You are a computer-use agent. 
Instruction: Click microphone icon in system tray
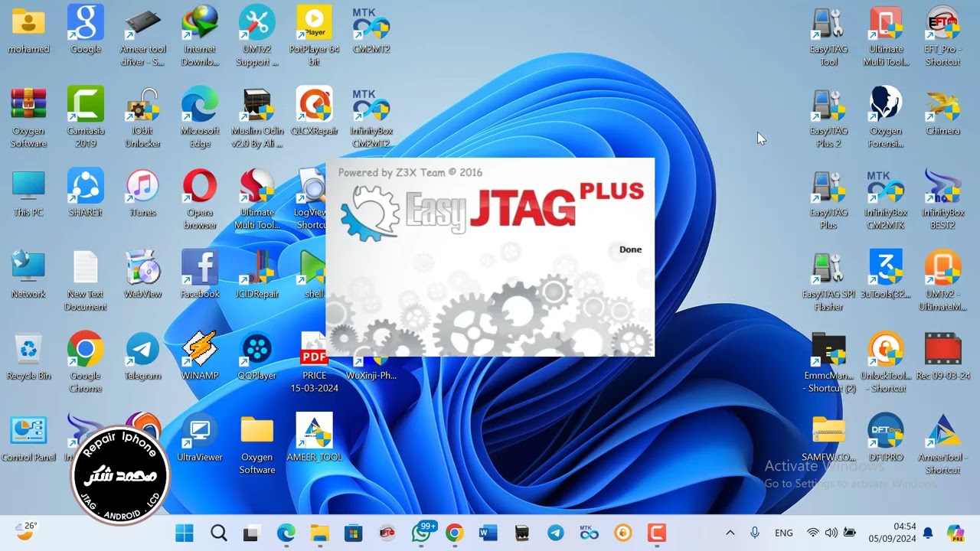755,533
